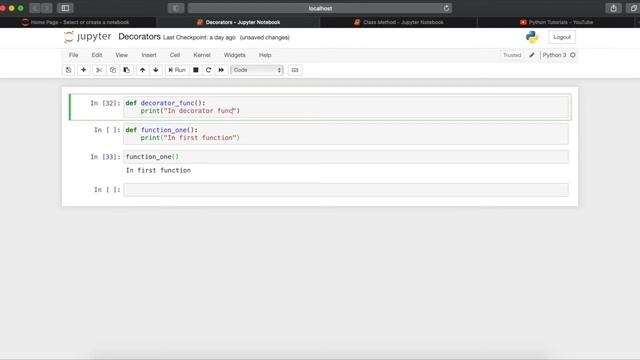This screenshot has width=640, height=360.
Task: Click the Python 3 kernel name
Action: pyautogui.click(x=554, y=55)
